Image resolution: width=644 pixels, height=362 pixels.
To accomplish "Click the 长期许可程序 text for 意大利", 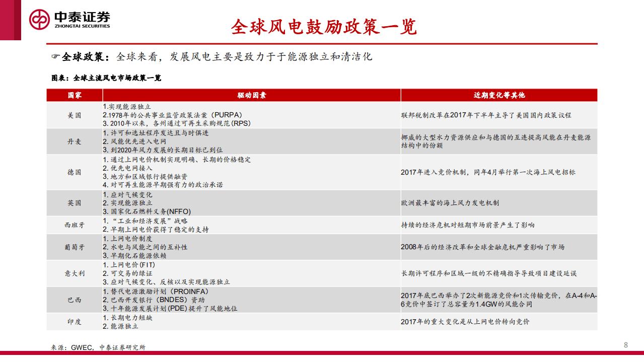I will (489, 273).
